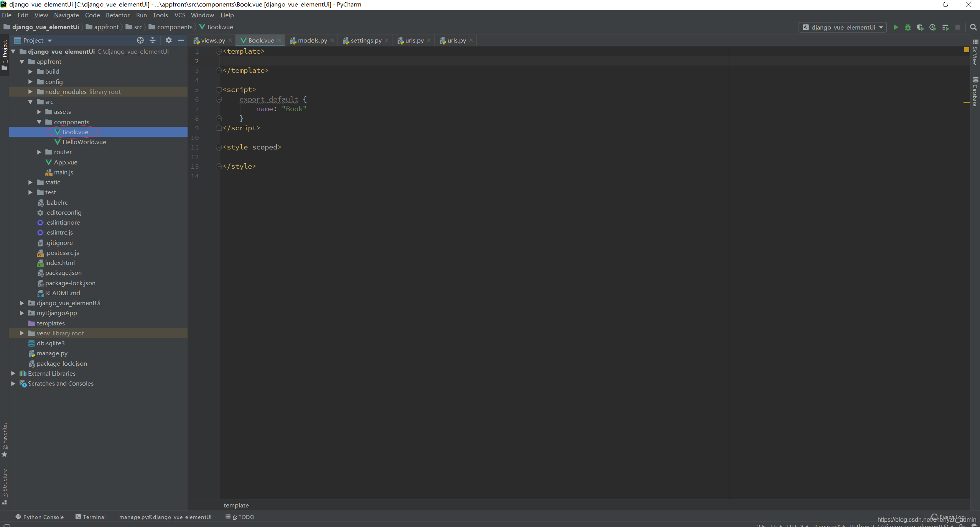This screenshot has height=527, width=980.
Task: Click the yellow warning marker in editor stripe
Action: (966, 102)
